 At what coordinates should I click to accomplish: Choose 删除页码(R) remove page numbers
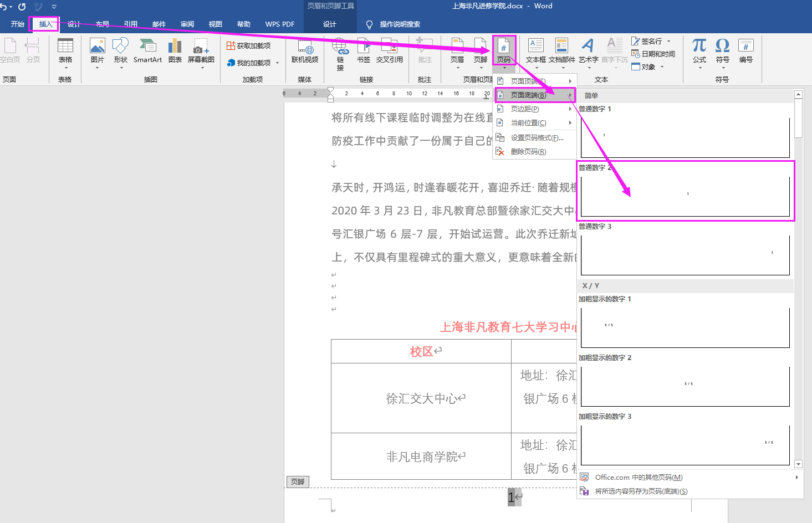pos(535,151)
